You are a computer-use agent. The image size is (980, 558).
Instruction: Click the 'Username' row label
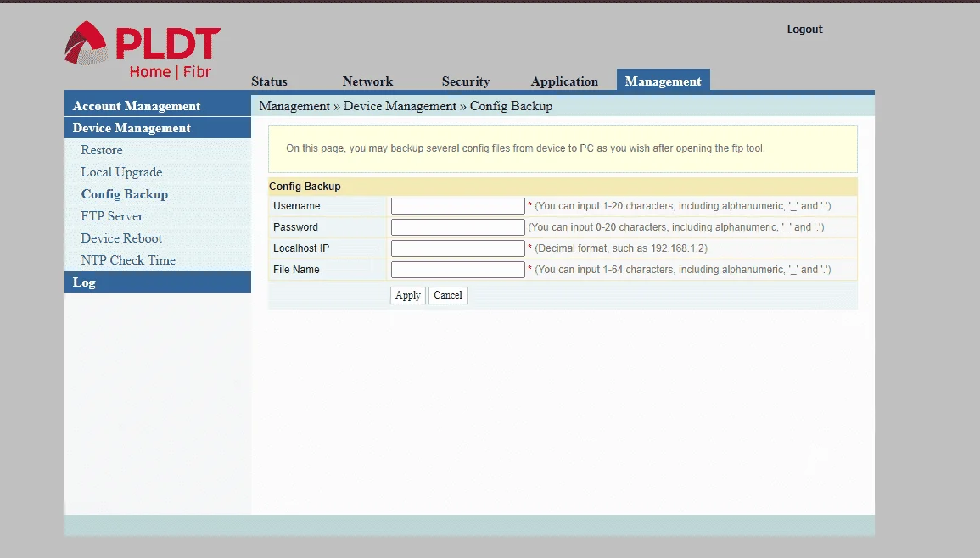tap(296, 205)
